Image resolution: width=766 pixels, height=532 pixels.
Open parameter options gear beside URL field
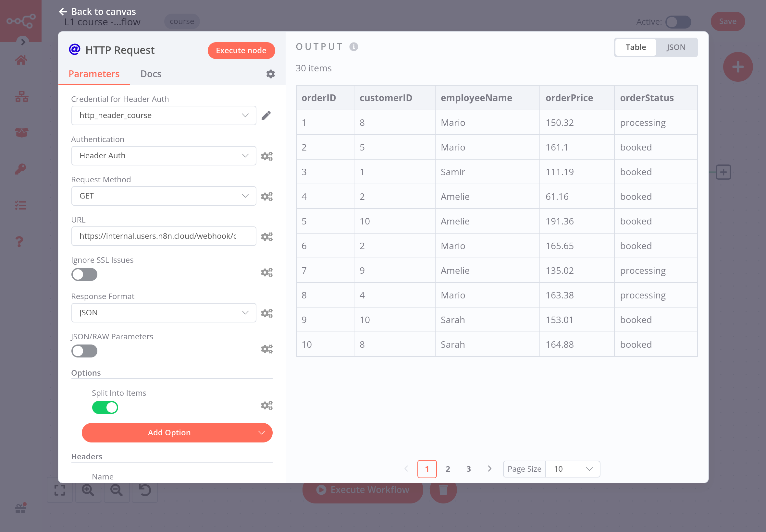[x=266, y=236]
